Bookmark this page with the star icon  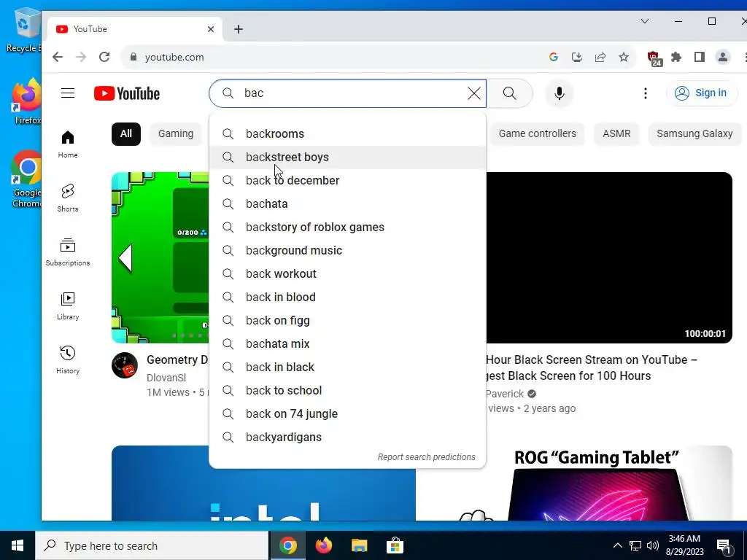tap(624, 57)
